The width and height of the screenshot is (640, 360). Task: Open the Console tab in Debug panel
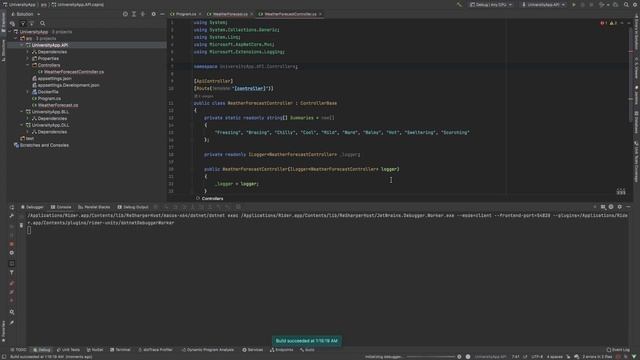click(x=61, y=207)
